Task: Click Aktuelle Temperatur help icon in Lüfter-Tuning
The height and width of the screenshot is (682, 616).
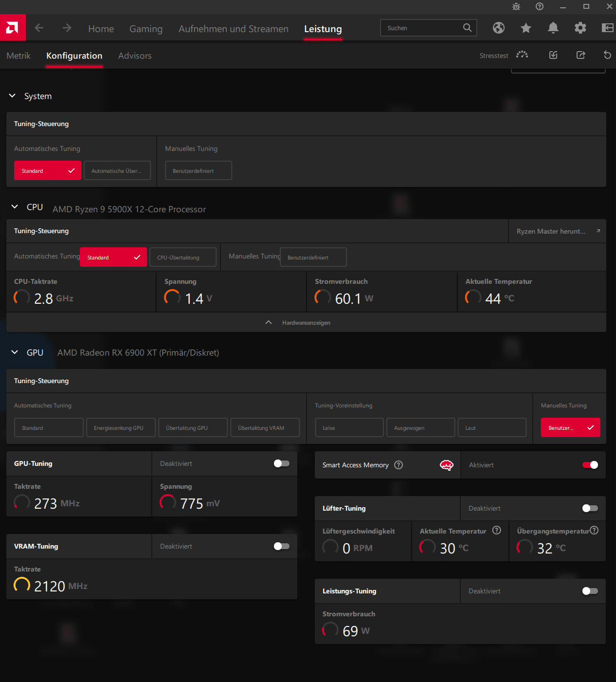Action: point(497,531)
